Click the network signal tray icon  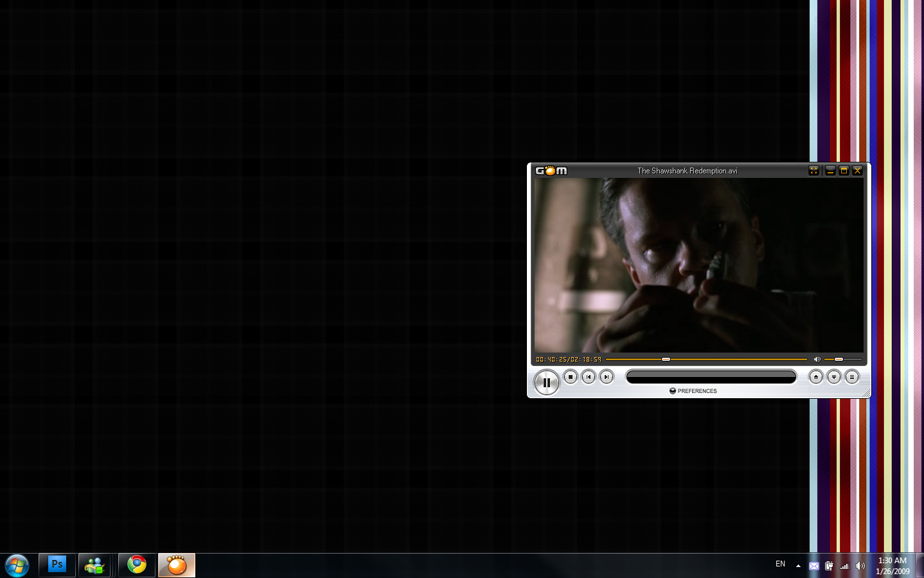click(844, 566)
